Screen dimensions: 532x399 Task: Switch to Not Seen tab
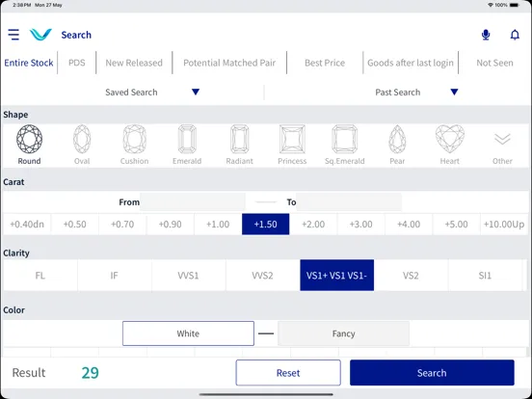494,63
